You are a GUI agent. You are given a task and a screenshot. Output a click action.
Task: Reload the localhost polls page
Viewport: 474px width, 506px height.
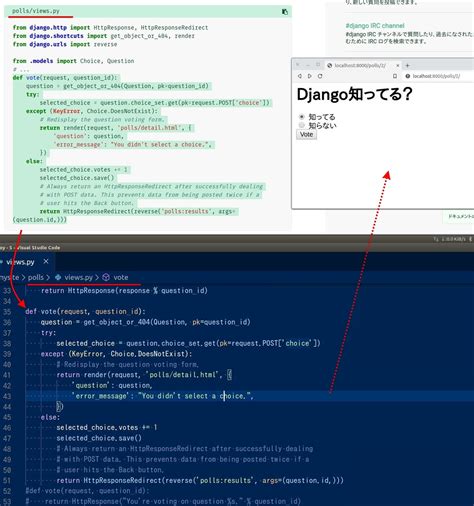(320, 76)
